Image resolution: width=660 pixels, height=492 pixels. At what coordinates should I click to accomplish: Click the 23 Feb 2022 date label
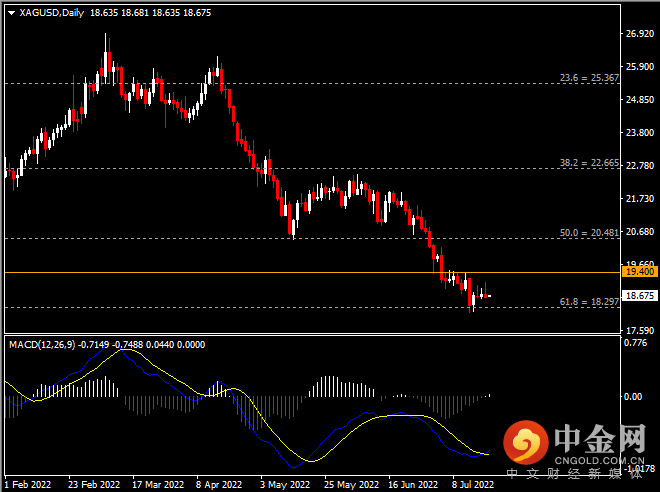[x=94, y=485]
